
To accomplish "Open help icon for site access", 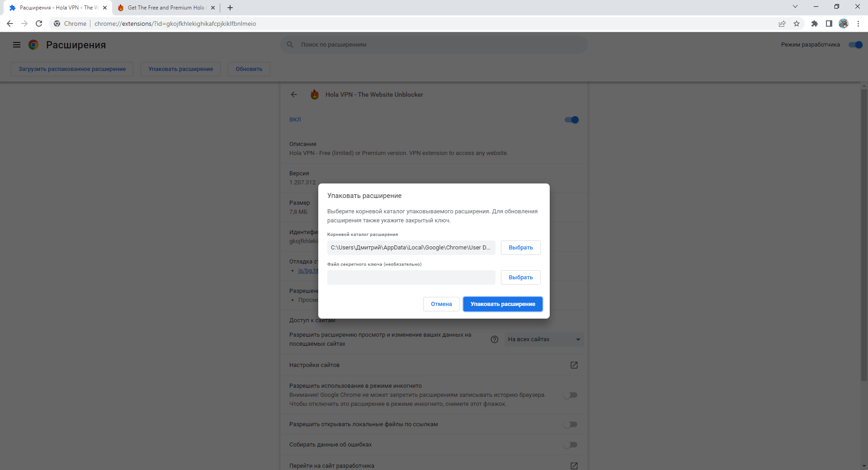I will click(x=495, y=339).
